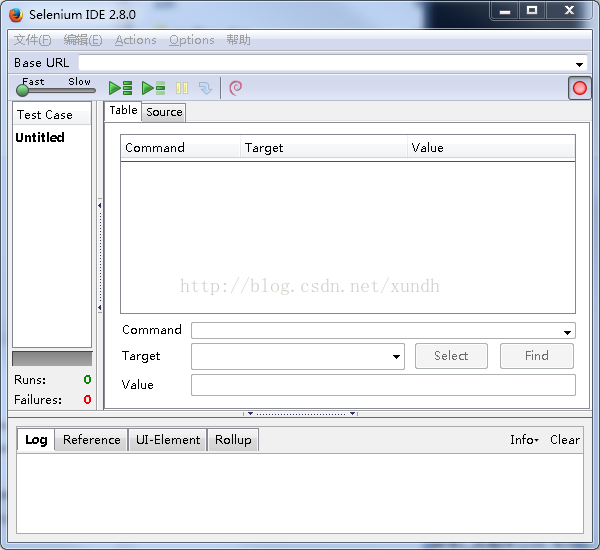This screenshot has width=600, height=550.
Task: Switch to the Table tab
Action: 123,111
